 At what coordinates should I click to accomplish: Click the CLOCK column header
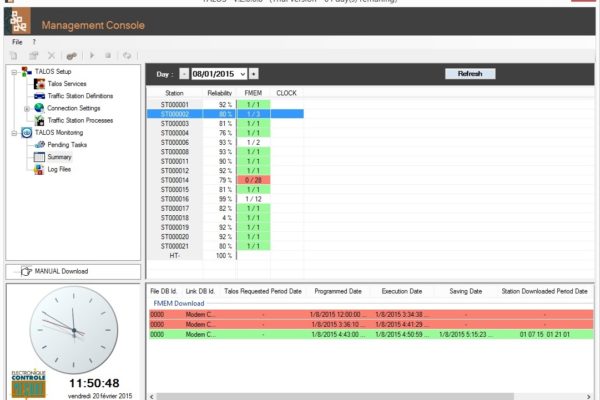pos(287,93)
